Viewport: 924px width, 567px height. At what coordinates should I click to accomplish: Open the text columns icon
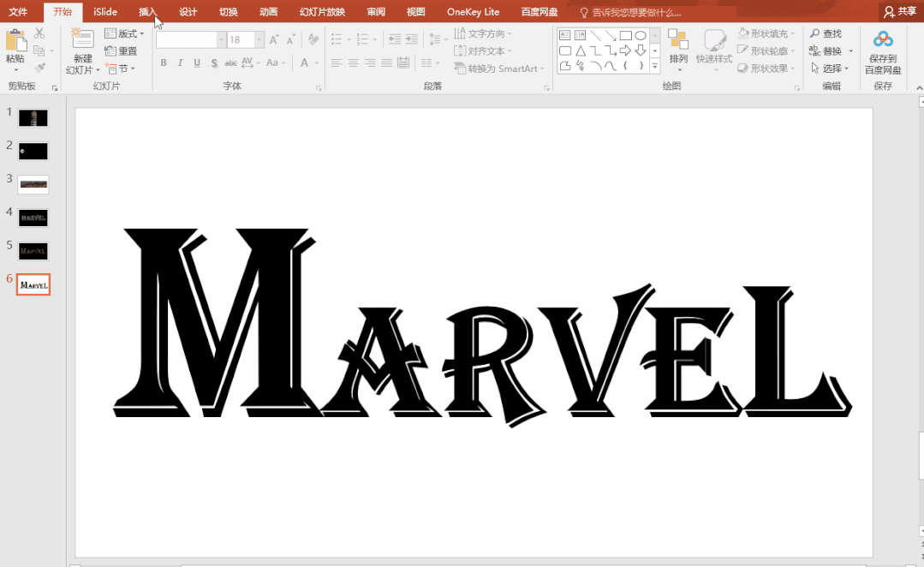[429, 63]
